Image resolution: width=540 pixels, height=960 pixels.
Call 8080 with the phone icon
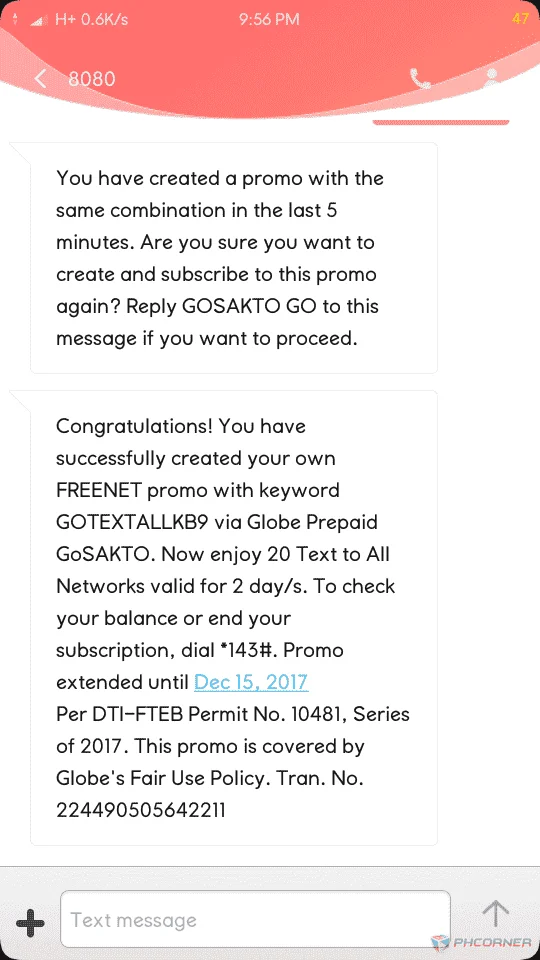420,78
